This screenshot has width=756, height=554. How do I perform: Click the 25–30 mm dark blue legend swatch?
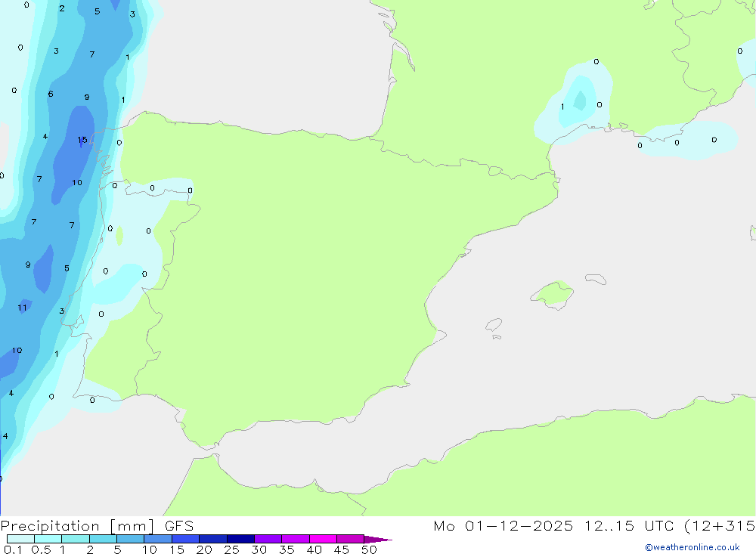(240, 539)
